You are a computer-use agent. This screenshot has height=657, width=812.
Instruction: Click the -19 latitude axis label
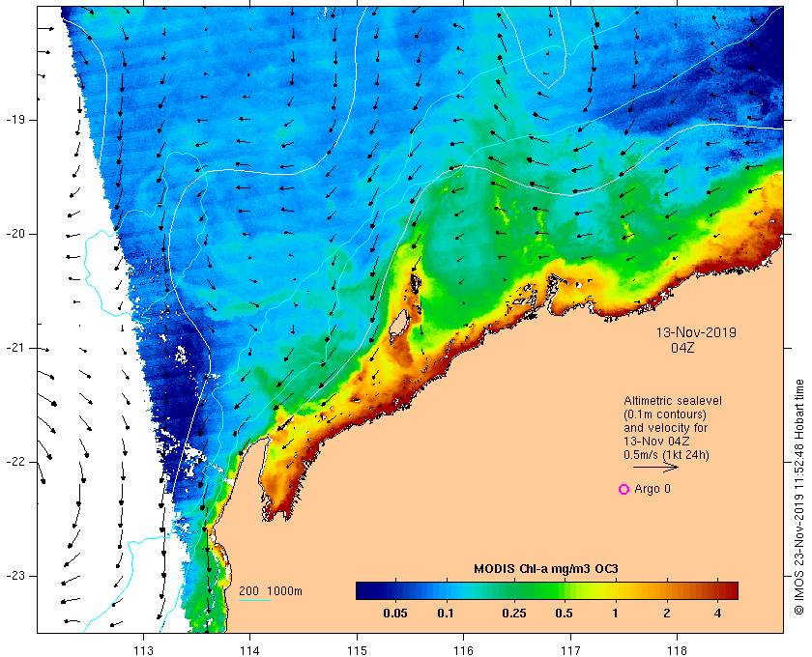[15, 120]
